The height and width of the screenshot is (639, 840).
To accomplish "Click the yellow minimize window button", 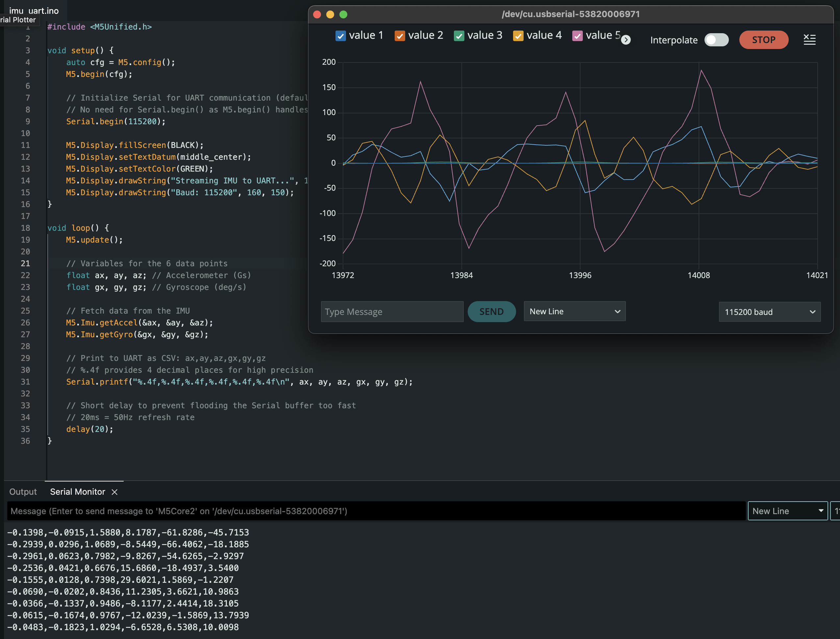I will click(330, 14).
